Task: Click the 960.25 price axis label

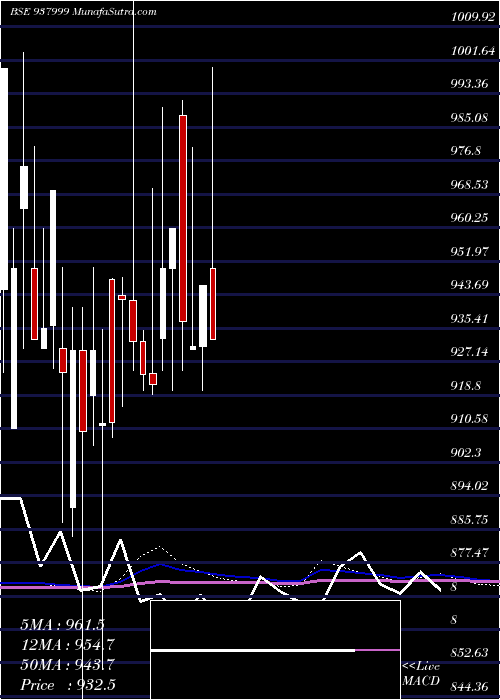Action: pos(469,218)
